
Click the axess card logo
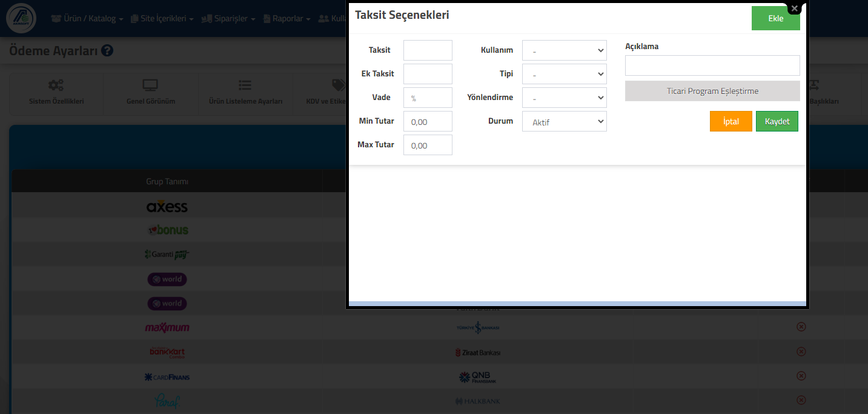pos(167,206)
